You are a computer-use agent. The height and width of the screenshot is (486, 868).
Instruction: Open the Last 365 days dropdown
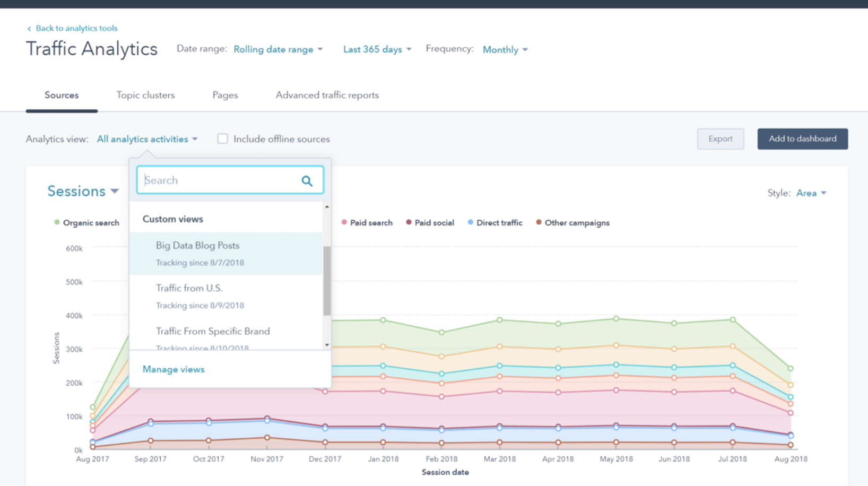tap(377, 49)
